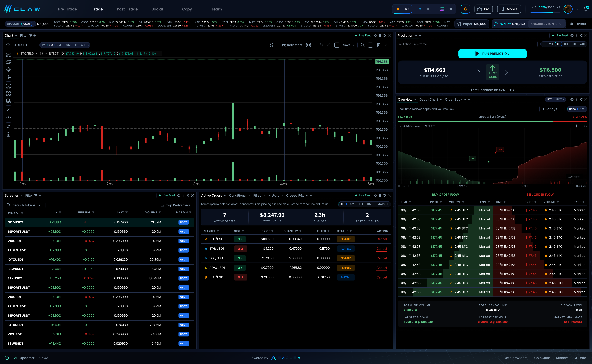
Task: Set prediction timeframe to 8H
Action: (x=566, y=44)
